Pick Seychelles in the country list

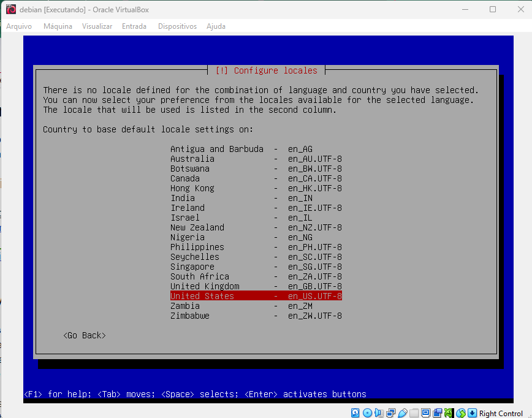click(256, 257)
